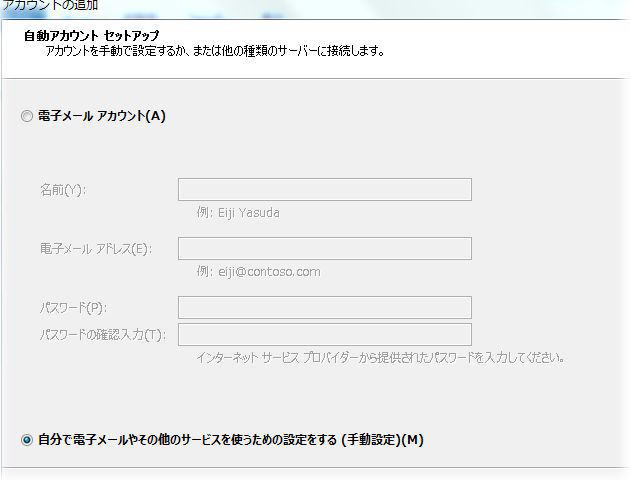Click the 電子メール アドレス(E): field label
Image resolution: width=630 pixels, height=480 pixels.
tap(95, 248)
